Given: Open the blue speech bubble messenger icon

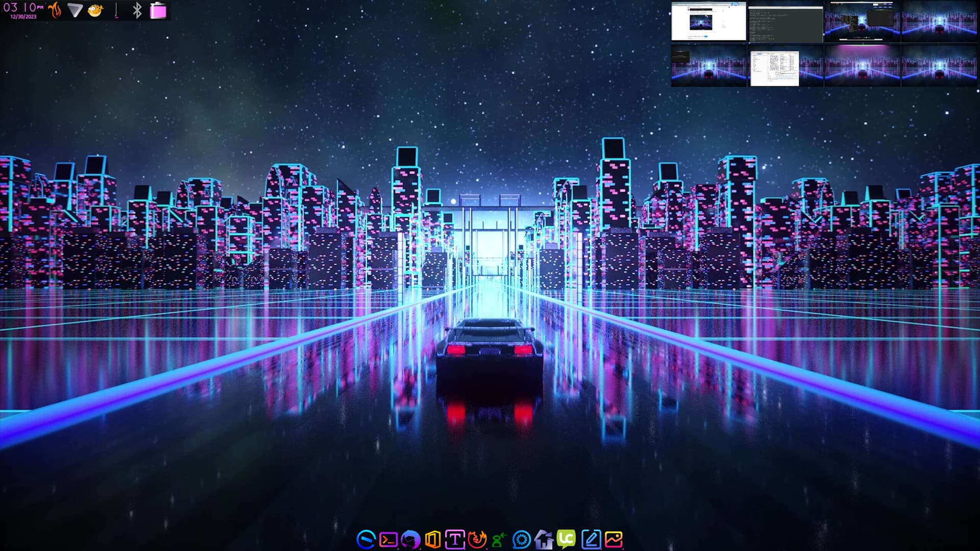Looking at the screenshot, I should point(521,539).
